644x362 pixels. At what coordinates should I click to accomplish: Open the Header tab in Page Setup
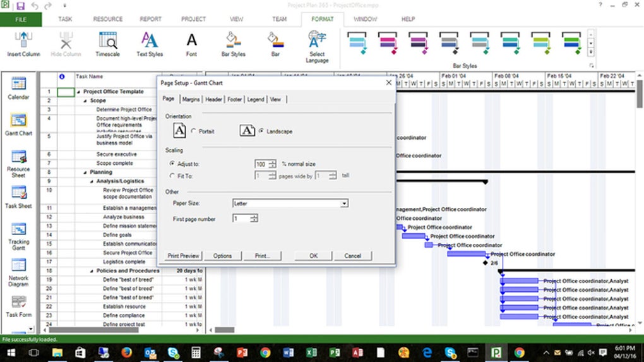[x=213, y=99]
